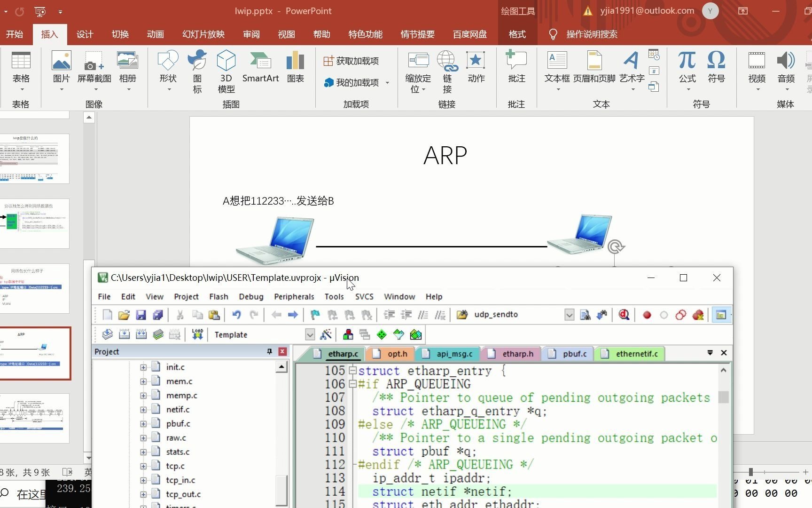This screenshot has width=812, height=508.
Task: Switch to the ethernetif.c editor tab
Action: pos(630,353)
